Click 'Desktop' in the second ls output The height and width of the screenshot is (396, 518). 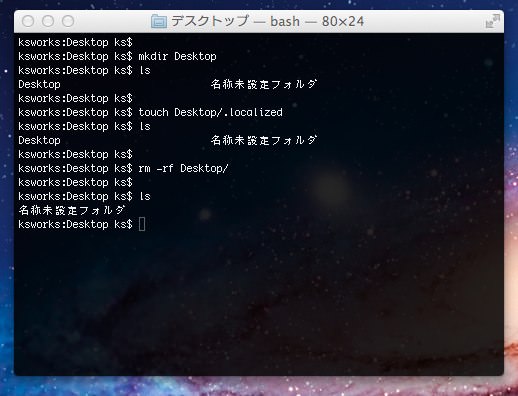39,140
